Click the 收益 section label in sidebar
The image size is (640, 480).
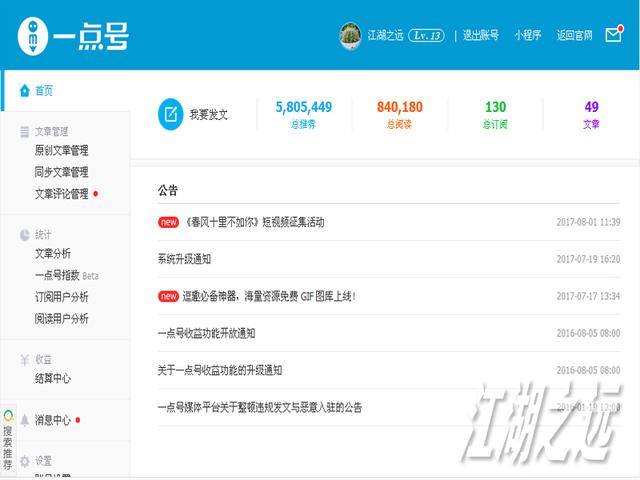43,360
